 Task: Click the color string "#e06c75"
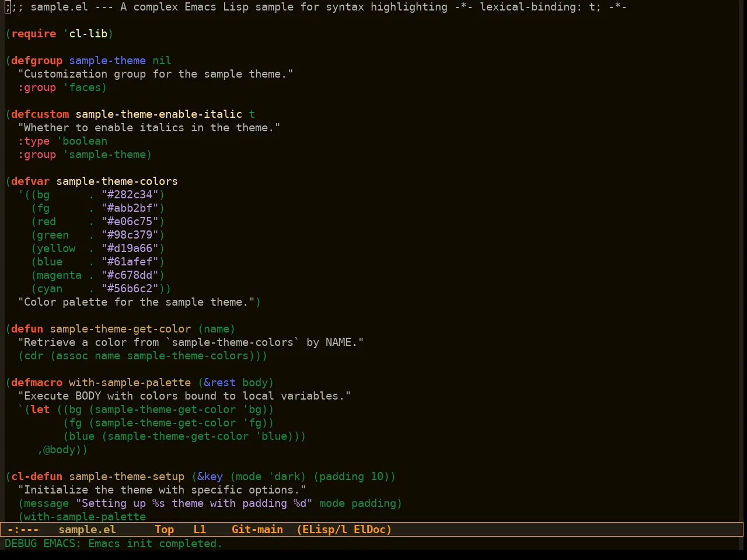(130, 222)
